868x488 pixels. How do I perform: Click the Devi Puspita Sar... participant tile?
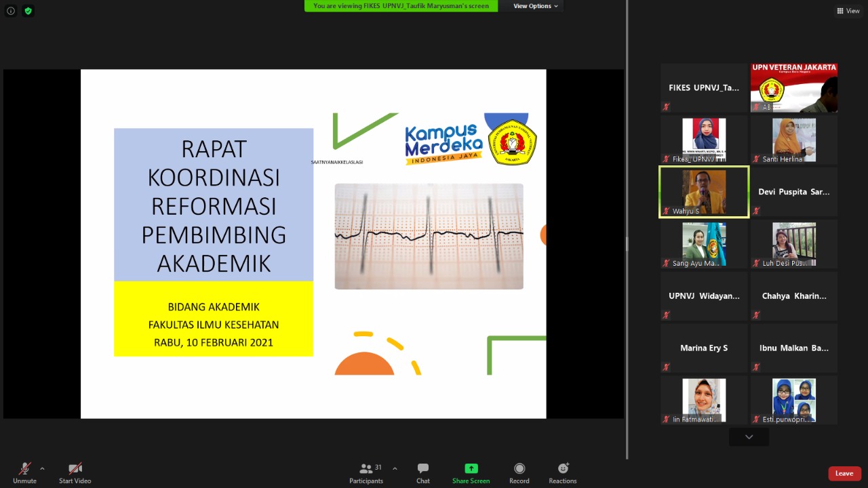pyautogui.click(x=793, y=192)
